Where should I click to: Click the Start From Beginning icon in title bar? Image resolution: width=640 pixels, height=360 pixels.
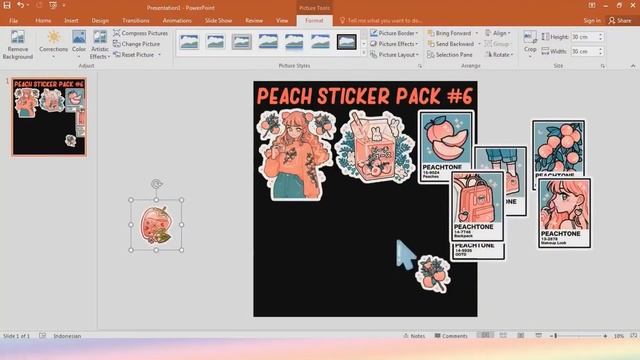tap(53, 5)
